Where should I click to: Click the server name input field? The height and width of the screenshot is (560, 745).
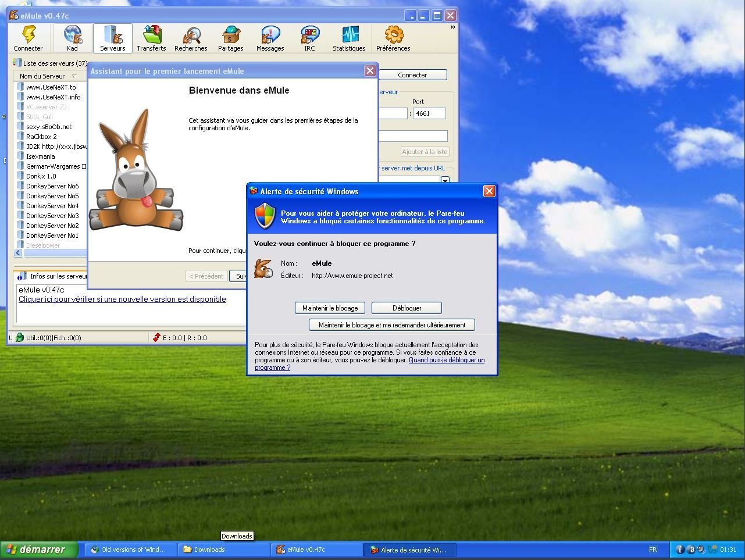coord(414,136)
